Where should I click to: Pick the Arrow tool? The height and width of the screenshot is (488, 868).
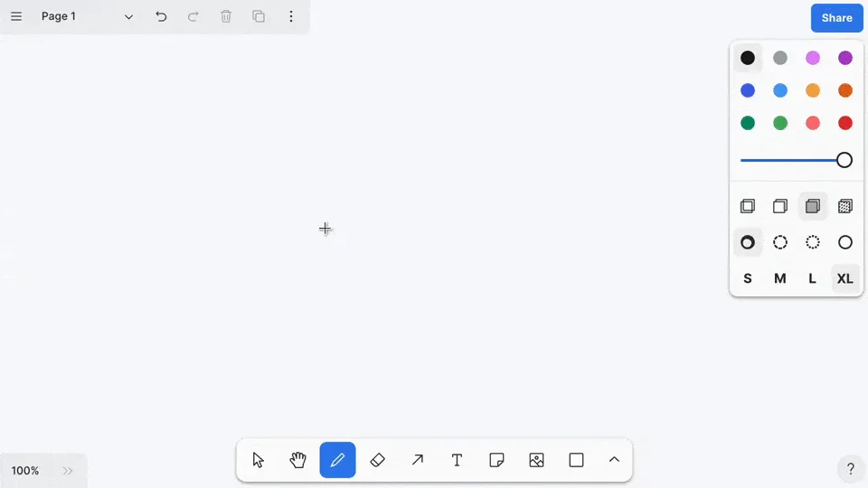(418, 460)
